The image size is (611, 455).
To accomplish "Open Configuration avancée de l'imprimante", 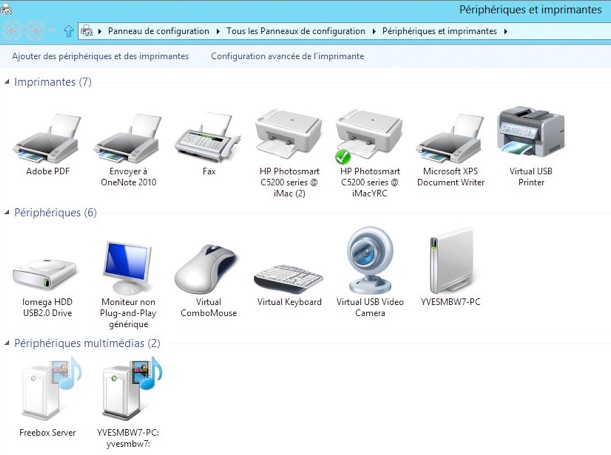I will coord(287,56).
